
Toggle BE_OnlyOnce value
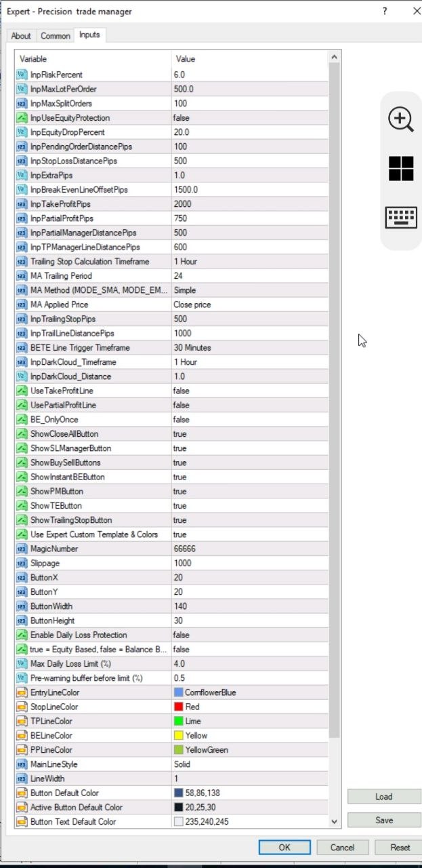249,420
